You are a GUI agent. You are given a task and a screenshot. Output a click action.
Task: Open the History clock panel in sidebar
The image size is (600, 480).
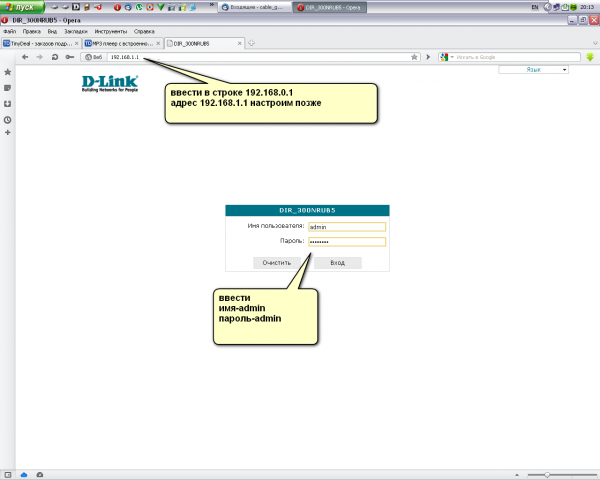[7, 120]
